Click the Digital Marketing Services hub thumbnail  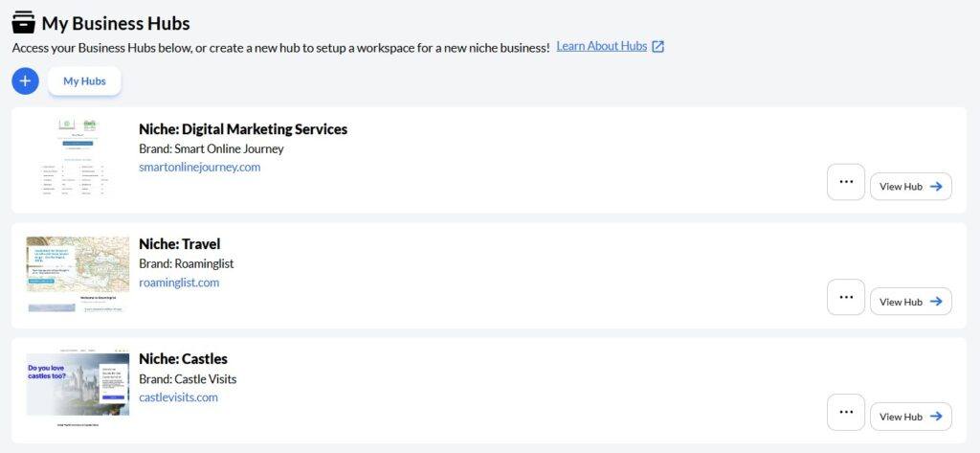78,159
